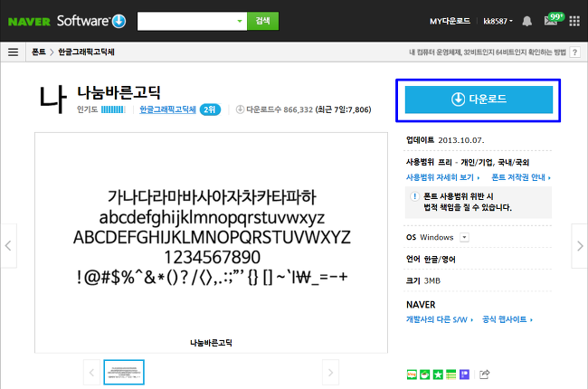
Task: Click the external share arrow icon
Action: pos(485,375)
